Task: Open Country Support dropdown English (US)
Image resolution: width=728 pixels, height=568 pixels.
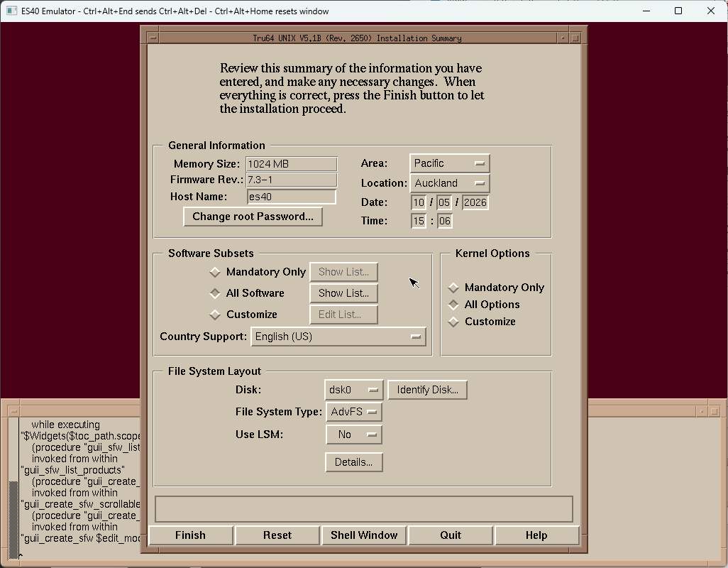Action: (x=338, y=337)
